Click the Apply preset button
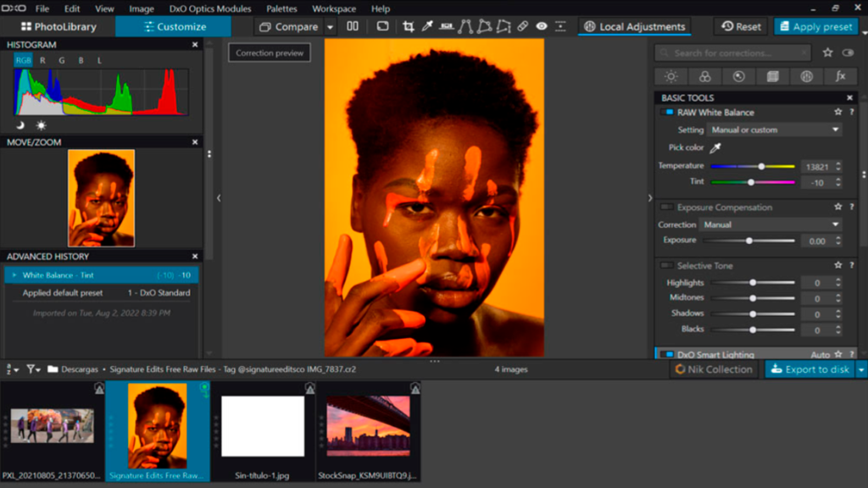Image resolution: width=868 pixels, height=488 pixels. pos(815,26)
